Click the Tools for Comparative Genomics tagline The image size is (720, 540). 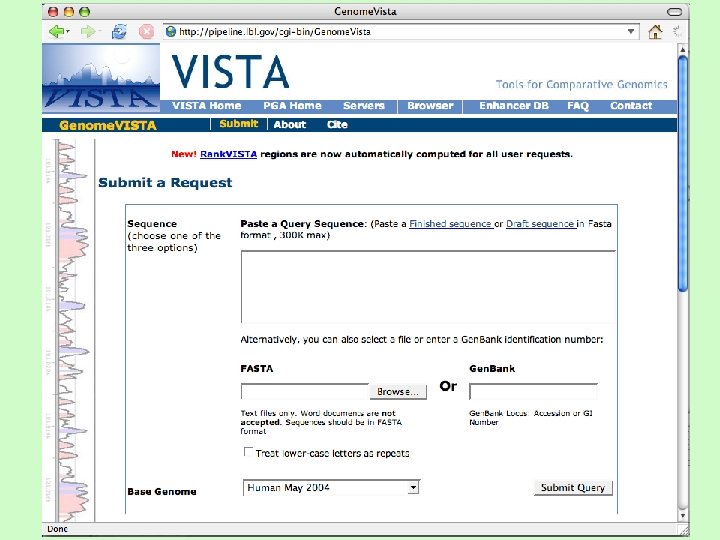[x=581, y=84]
